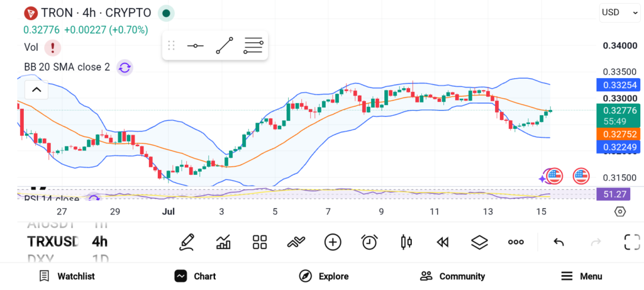Create an alert with the alarm clock

(x=369, y=242)
